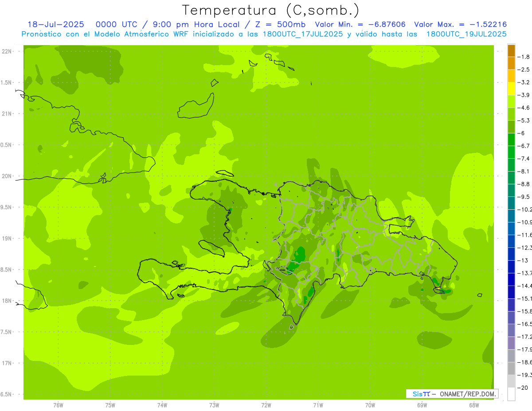Image resolution: width=532 pixels, height=411 pixels.
Task: Click the '1800UTC_19JUL2025' valid-until time
Action: (x=466, y=34)
